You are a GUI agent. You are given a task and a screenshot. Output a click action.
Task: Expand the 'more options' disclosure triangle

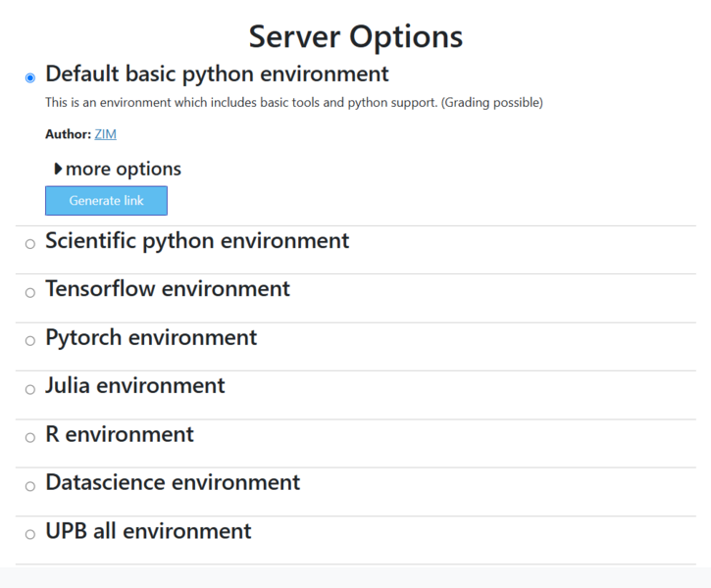tap(60, 169)
